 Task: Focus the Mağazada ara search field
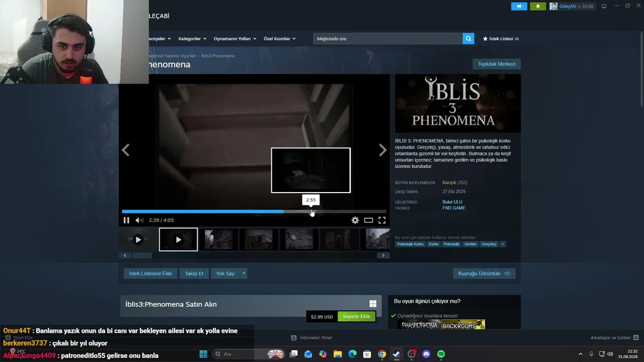(388, 39)
